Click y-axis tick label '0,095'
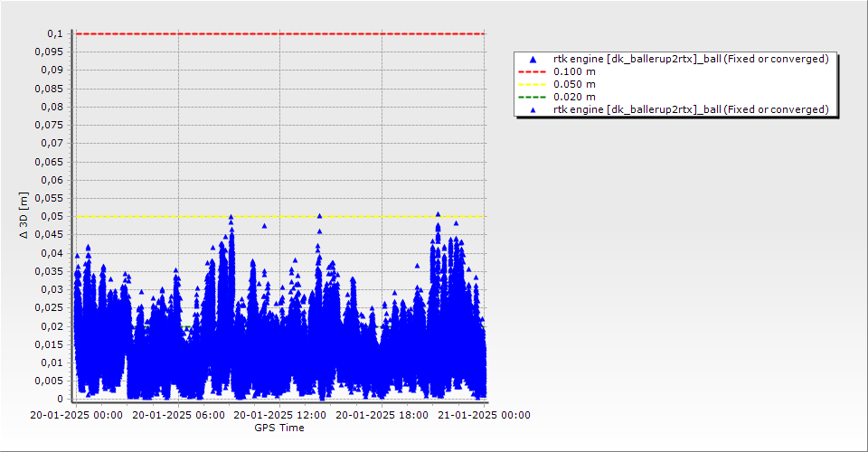 [49, 52]
